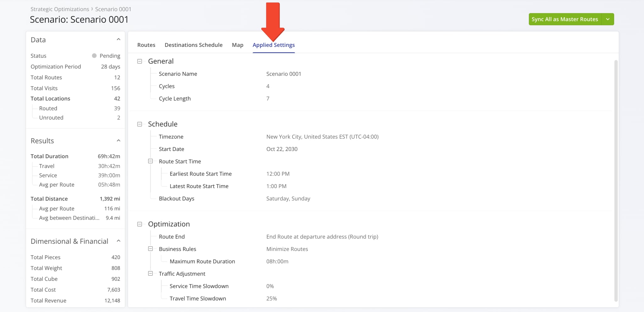Select the Travel Time Slowdown row

coord(197,298)
